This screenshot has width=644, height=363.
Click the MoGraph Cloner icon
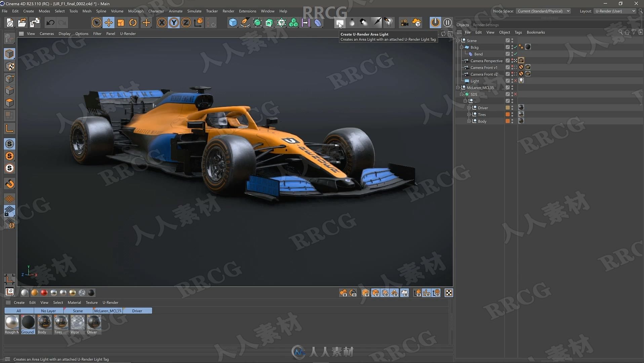tap(293, 23)
